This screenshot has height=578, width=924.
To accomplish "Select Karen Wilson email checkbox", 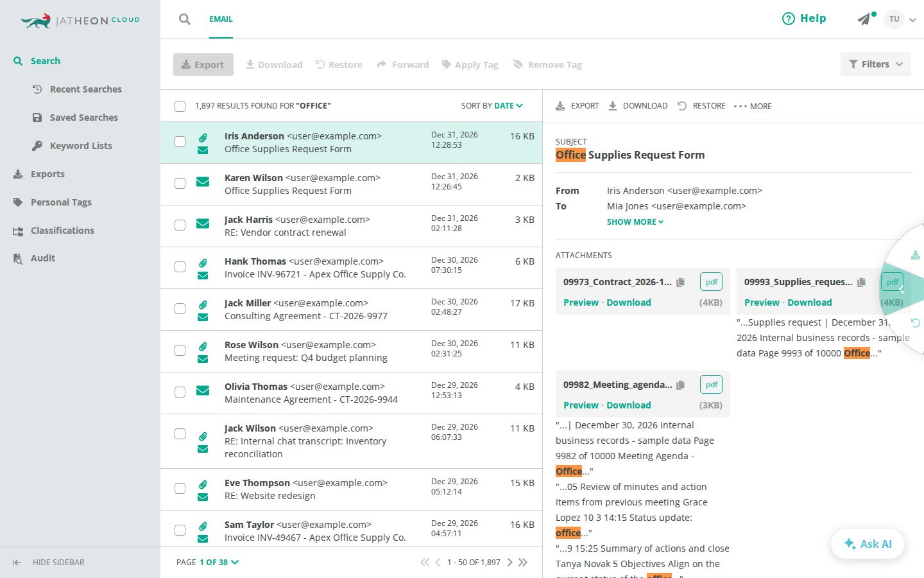I will [180, 183].
